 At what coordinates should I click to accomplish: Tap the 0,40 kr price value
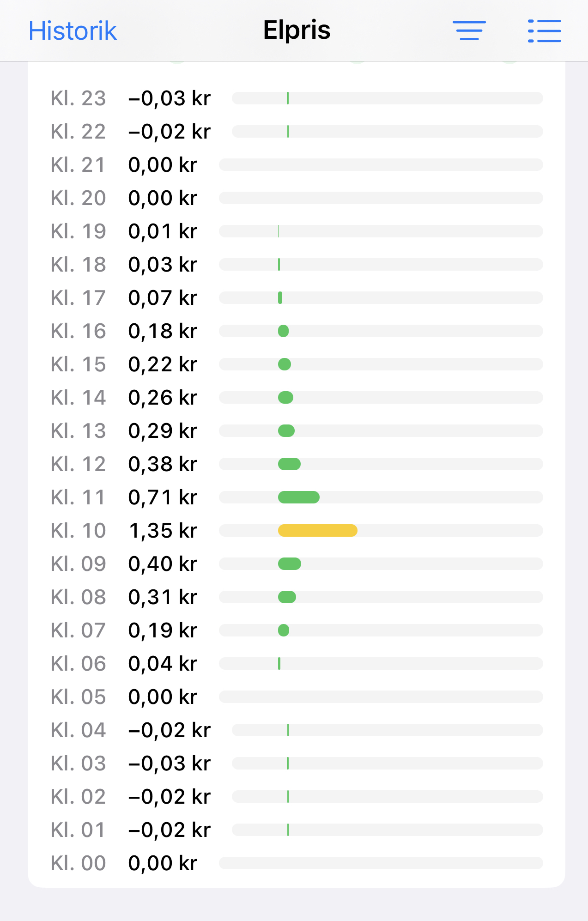coord(163,564)
